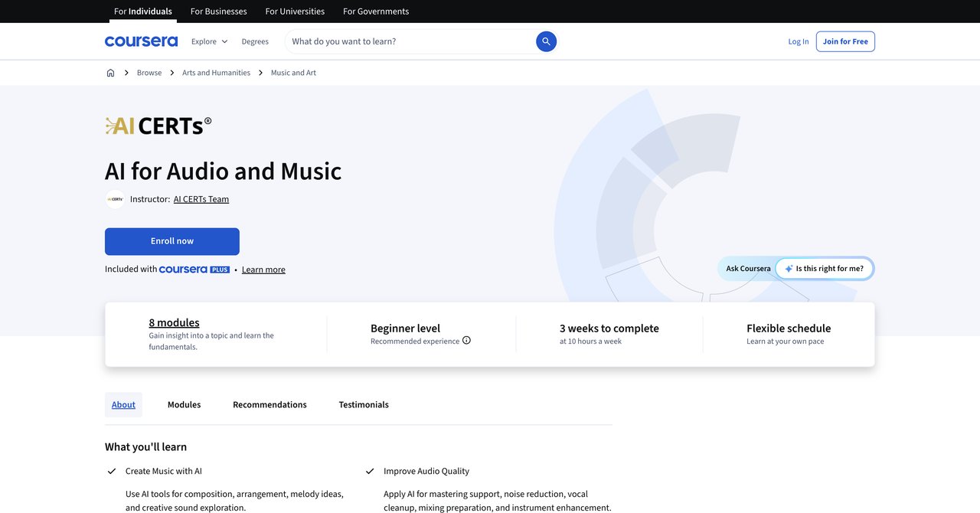Click the What you'll learn heading

pos(145,447)
